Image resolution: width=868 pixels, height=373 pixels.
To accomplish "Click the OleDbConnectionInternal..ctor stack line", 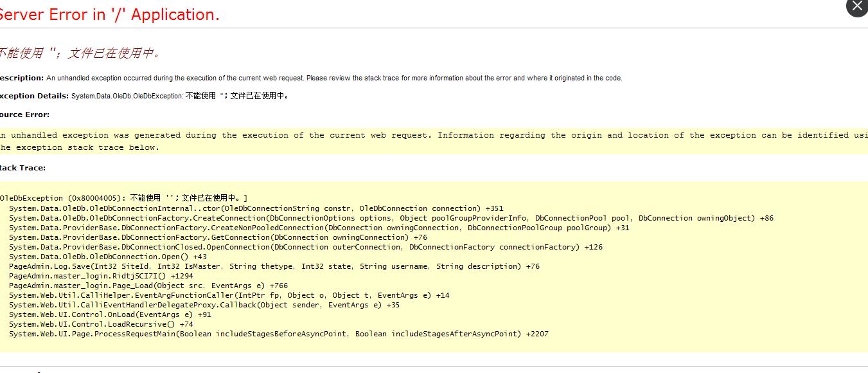I will point(256,208).
